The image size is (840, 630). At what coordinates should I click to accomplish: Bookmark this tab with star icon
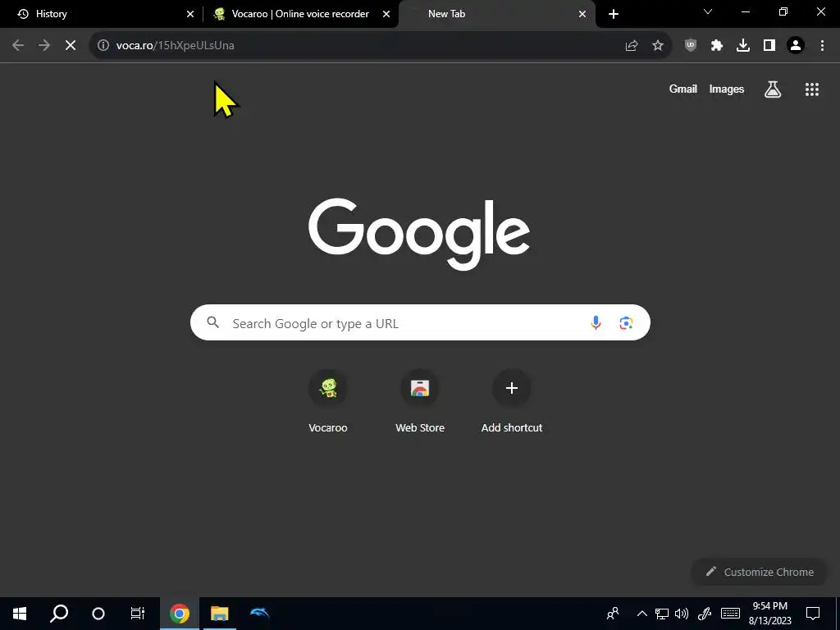[x=658, y=46]
